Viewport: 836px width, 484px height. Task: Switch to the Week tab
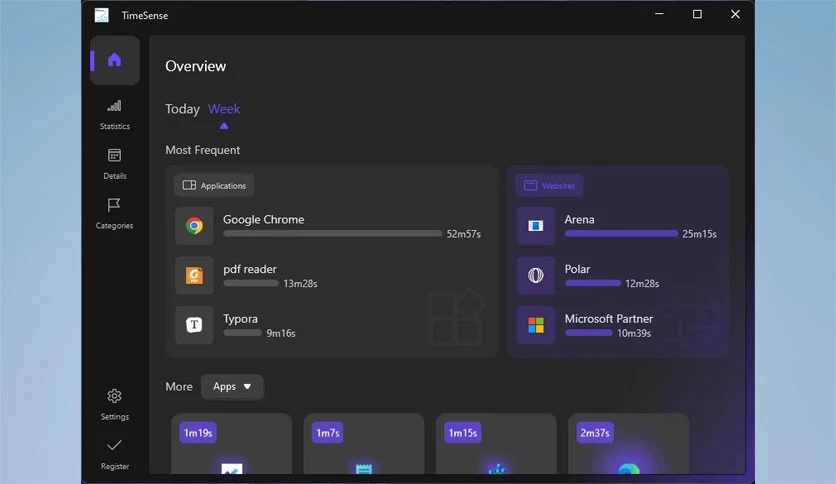[x=224, y=109]
